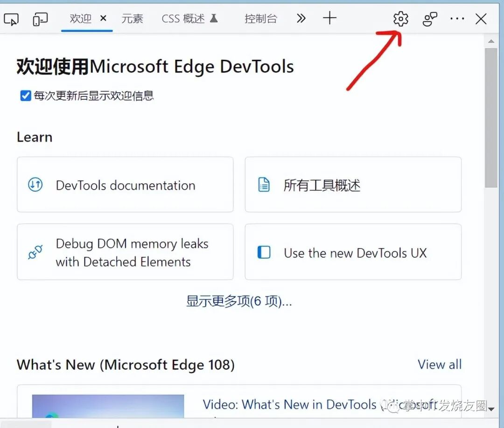The image size is (504, 428).
Task: Activate the inspect element picker icon
Action: [x=11, y=19]
